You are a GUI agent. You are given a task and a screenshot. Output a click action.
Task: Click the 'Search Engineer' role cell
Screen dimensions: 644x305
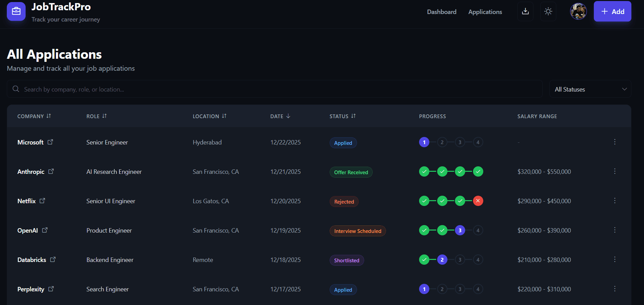[108, 289]
